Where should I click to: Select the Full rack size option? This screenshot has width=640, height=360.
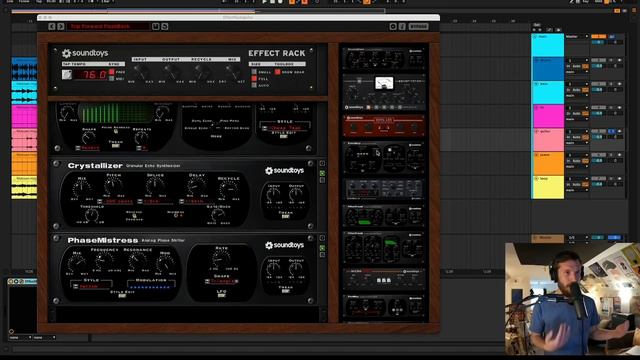(254, 78)
